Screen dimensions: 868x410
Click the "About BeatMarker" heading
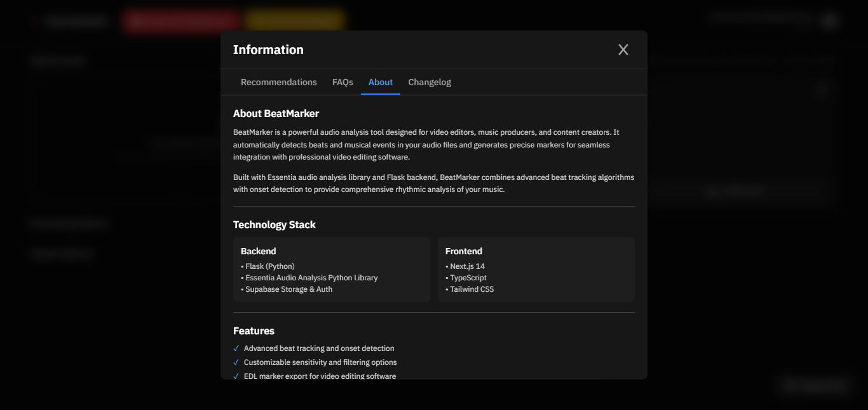(x=276, y=114)
